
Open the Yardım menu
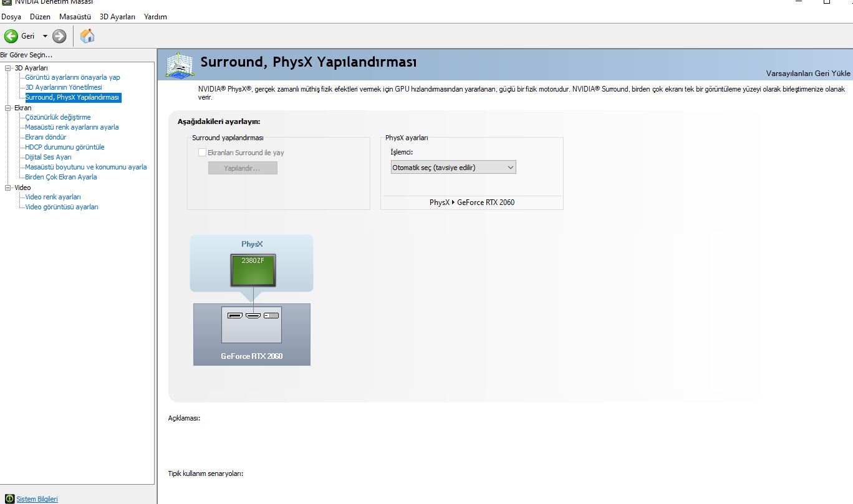[155, 17]
